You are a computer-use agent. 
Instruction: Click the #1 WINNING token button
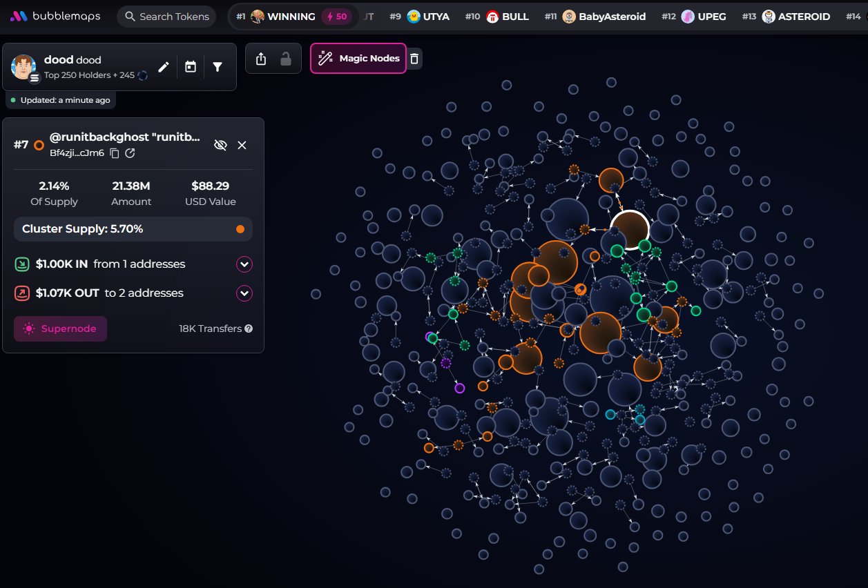coord(293,16)
